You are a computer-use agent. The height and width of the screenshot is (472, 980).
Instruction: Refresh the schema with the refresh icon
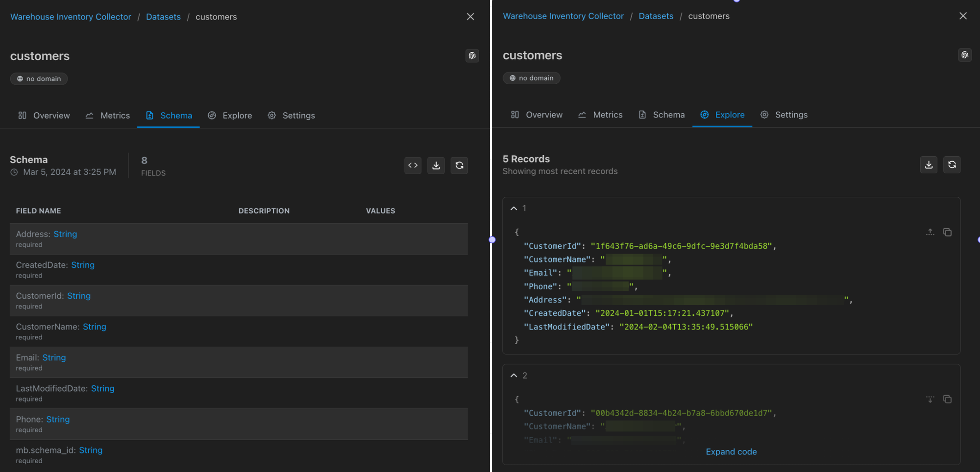pos(459,165)
